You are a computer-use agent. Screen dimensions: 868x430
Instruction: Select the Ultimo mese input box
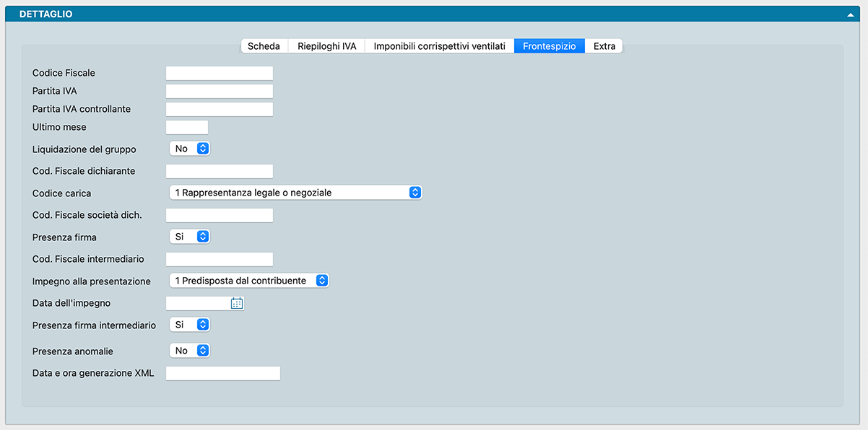click(x=187, y=128)
